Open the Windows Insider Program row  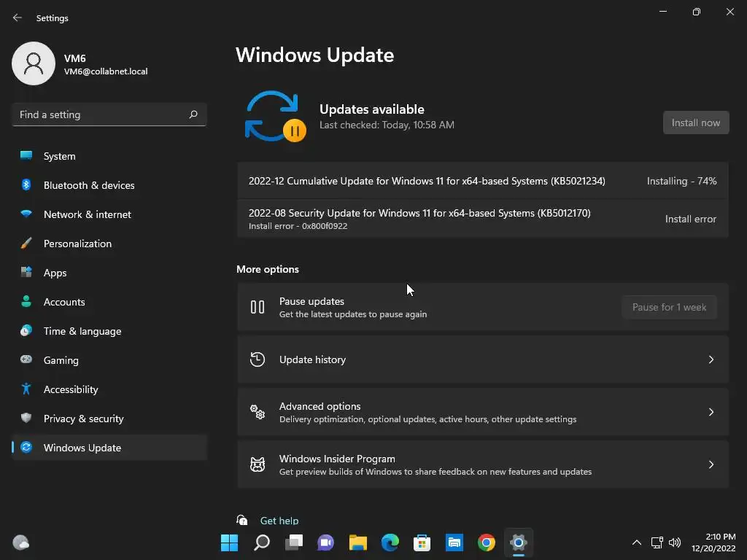coord(483,464)
